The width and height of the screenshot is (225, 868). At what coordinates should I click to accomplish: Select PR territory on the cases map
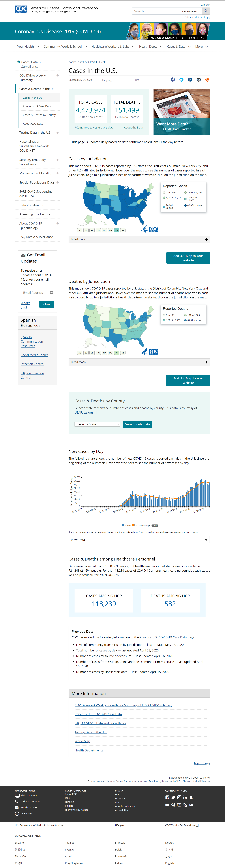point(117,230)
